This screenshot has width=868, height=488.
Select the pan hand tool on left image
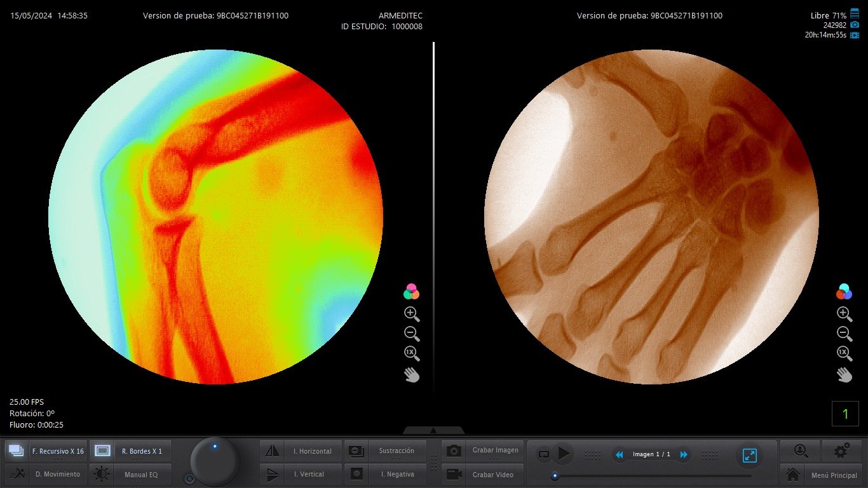click(x=410, y=375)
